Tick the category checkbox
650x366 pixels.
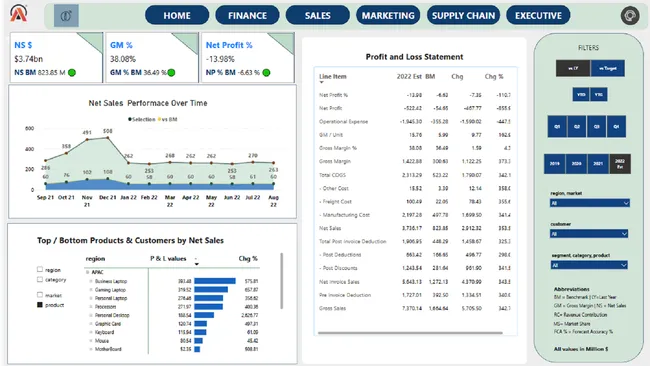[40, 279]
